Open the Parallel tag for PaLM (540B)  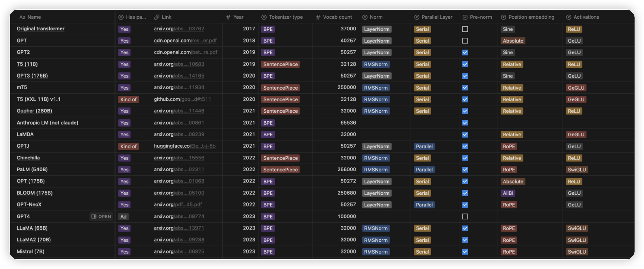424,170
